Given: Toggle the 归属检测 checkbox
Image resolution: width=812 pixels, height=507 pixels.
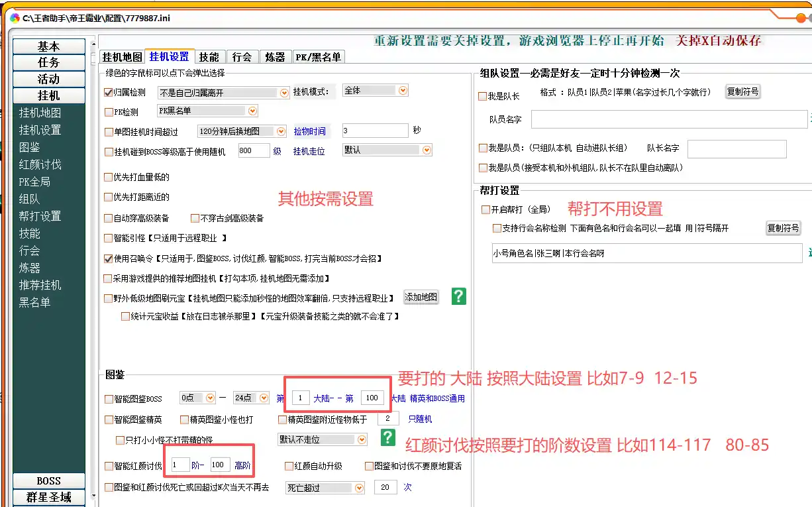Looking at the screenshot, I should tap(109, 93).
